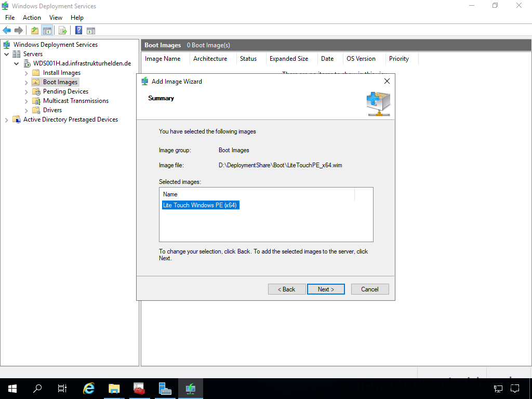The width and height of the screenshot is (532, 399).
Task: Expand Active Directory Prestaged Devices node
Action: [x=6, y=120]
